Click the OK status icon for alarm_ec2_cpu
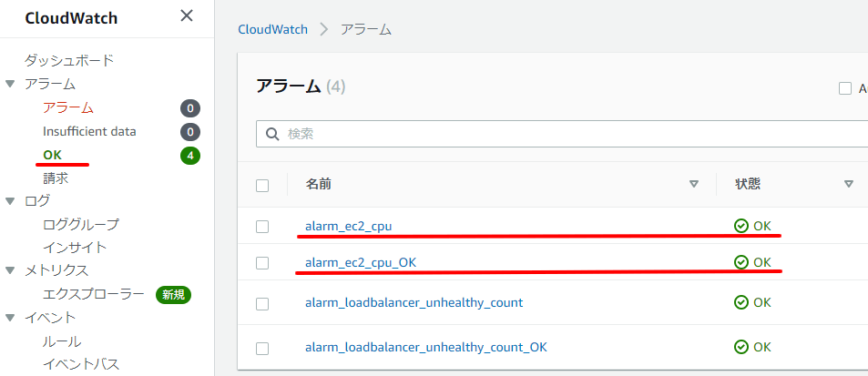This screenshot has width=868, height=376. click(740, 226)
